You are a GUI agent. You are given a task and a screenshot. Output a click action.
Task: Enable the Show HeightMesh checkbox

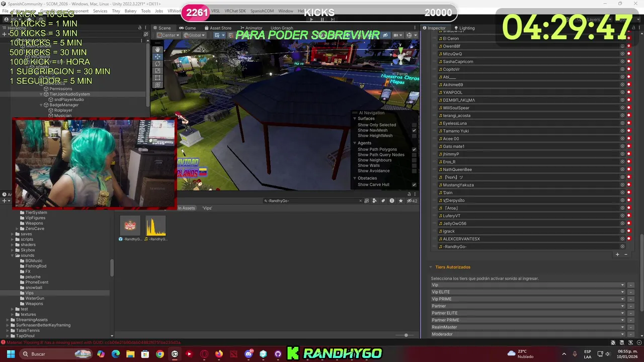[x=414, y=136]
